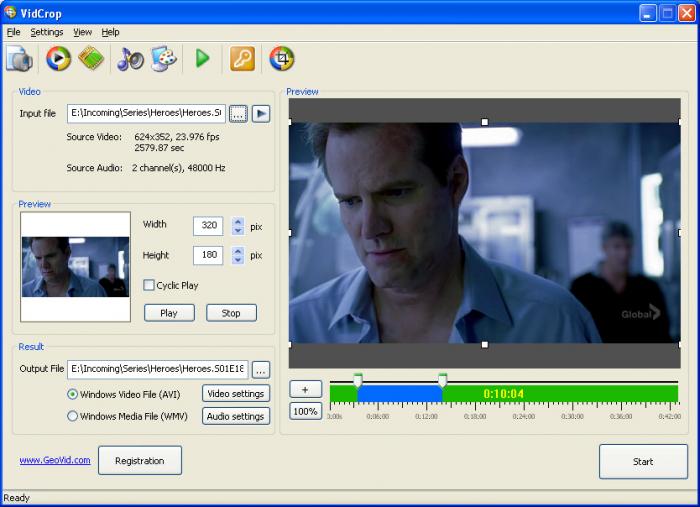Open video settings via green chip icon
Viewport: 700px width, 507px height.
click(x=91, y=59)
